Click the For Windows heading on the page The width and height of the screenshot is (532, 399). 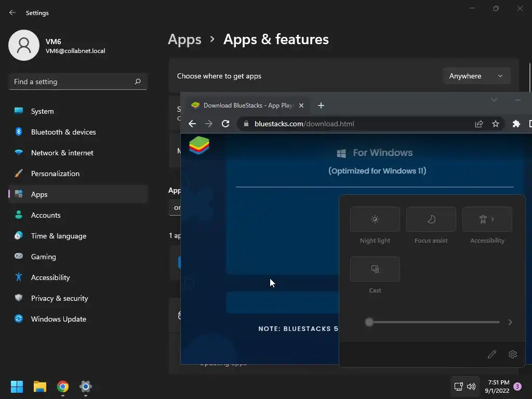(382, 153)
